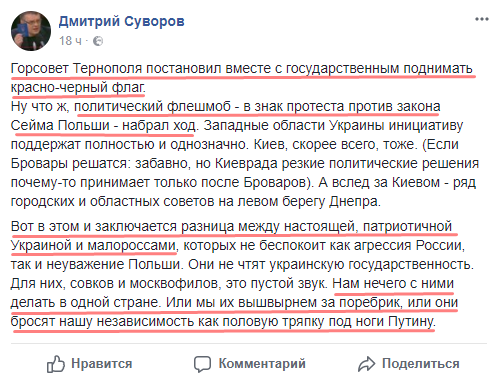Click the thumbs-up Like icon
The height and width of the screenshot is (382, 498).
[x=55, y=364]
